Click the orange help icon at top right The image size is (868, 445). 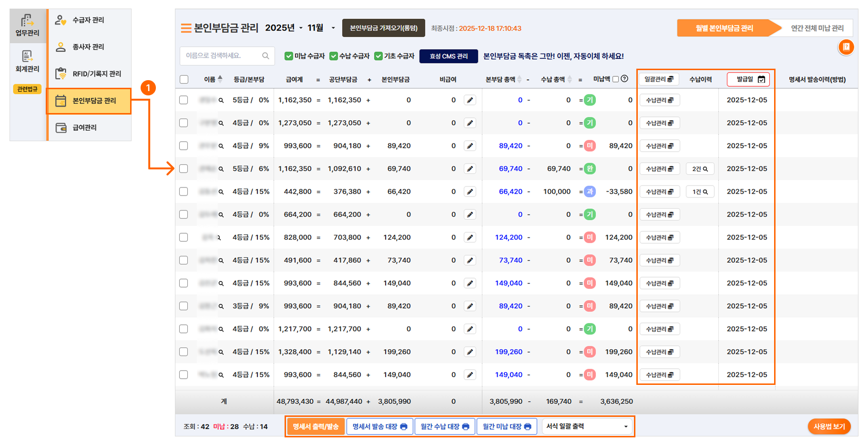[846, 47]
